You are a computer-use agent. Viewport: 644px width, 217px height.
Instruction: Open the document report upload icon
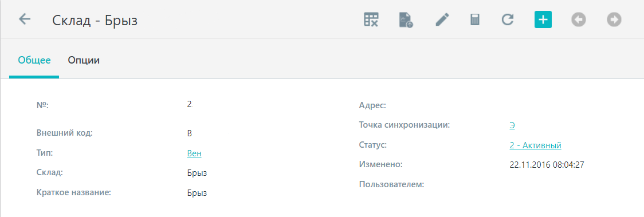(x=406, y=19)
